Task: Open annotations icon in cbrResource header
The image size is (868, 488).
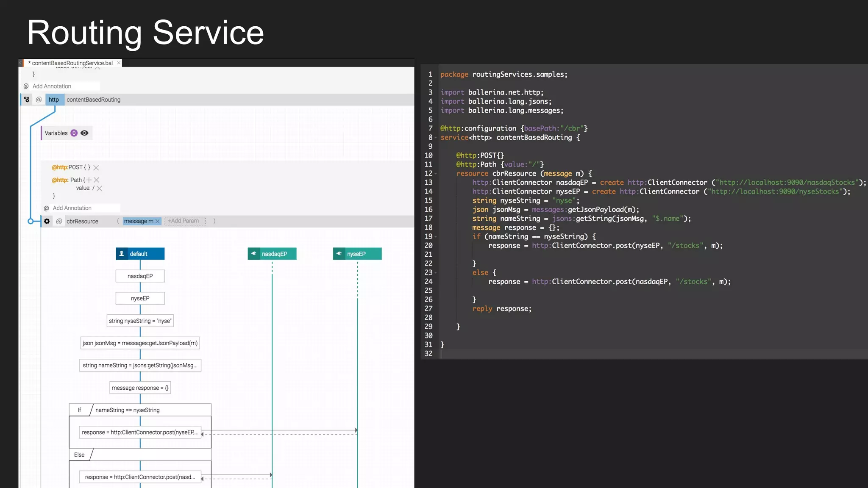Action: click(59, 221)
